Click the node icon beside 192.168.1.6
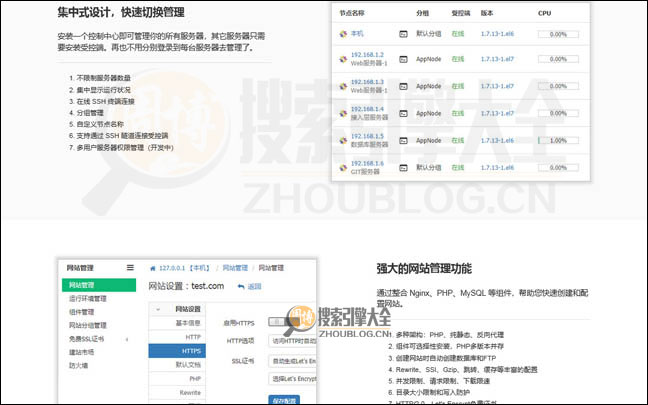Screen dimensions: 648x405 (343, 168)
